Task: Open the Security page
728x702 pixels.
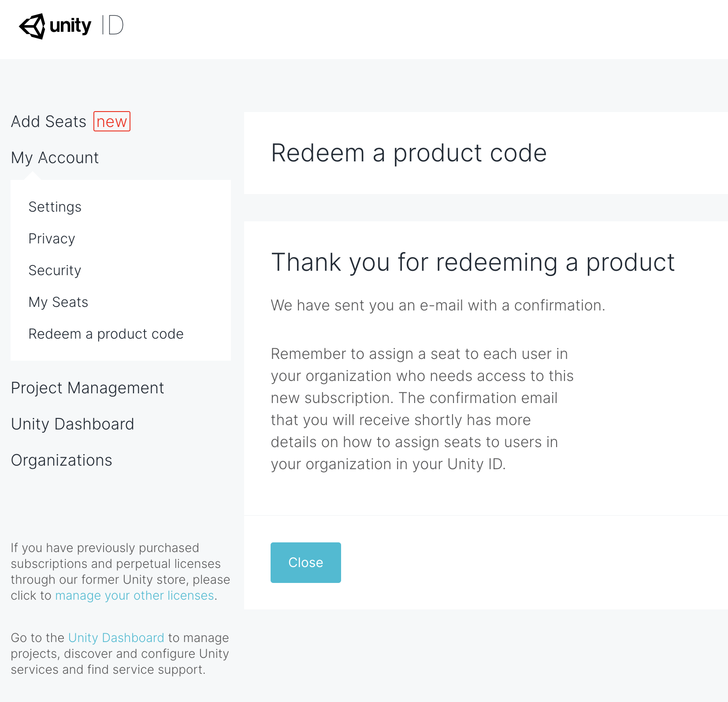Action: click(x=55, y=270)
